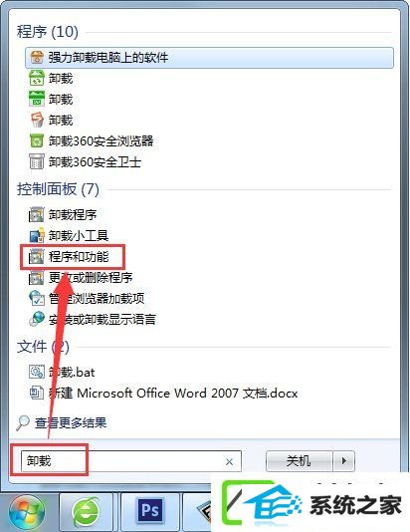Open 强力卸载电脑上的软件 search result

pyautogui.click(x=209, y=58)
